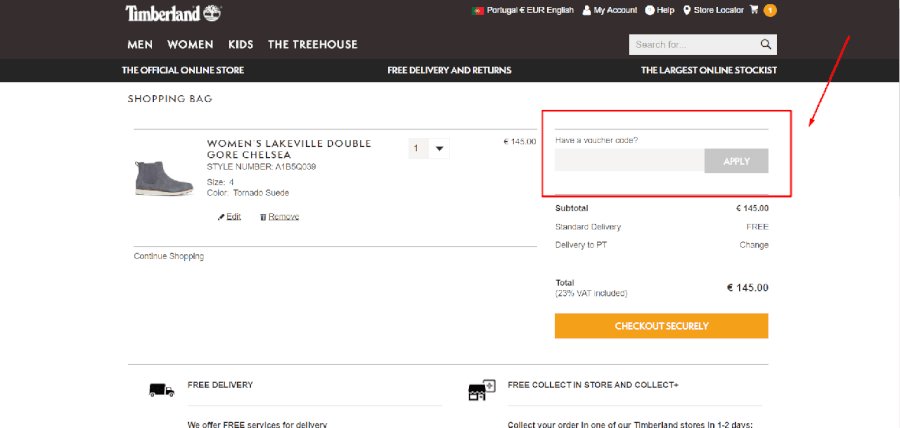Screen dimensions: 900x428
Task: Click the Portugal flag icon
Action: click(x=478, y=10)
